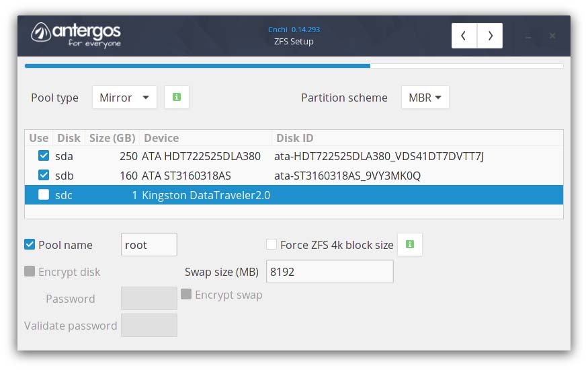Enable the sdc disk checkbox
Image resolution: width=588 pixels, height=370 pixels.
coord(44,195)
